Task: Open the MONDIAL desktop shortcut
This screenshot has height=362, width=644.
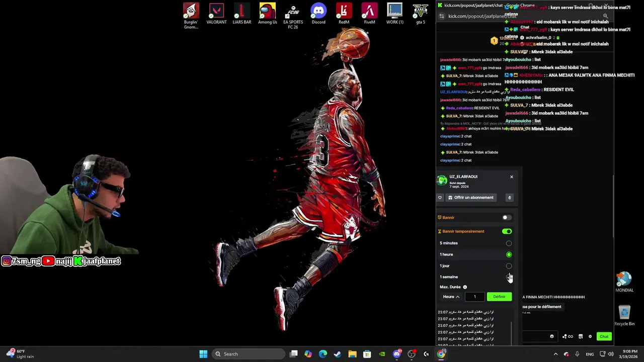Action: pos(624,283)
